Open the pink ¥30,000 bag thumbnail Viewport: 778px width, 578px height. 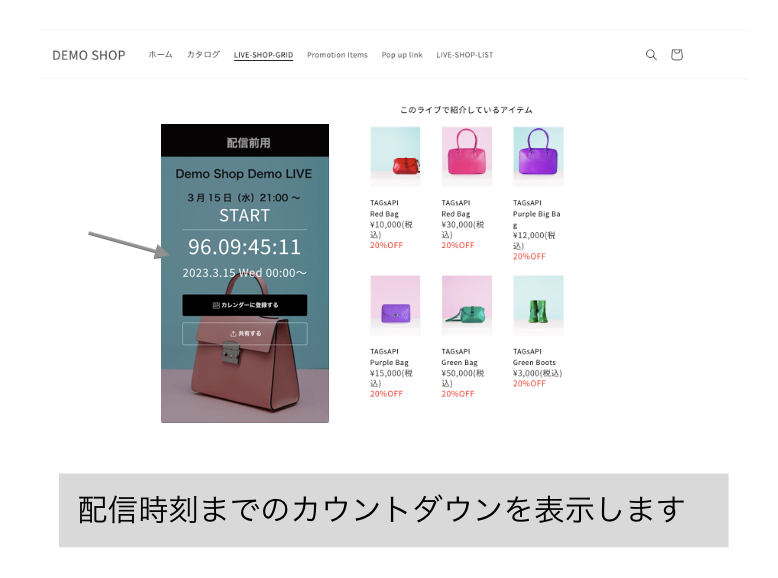coord(466,156)
